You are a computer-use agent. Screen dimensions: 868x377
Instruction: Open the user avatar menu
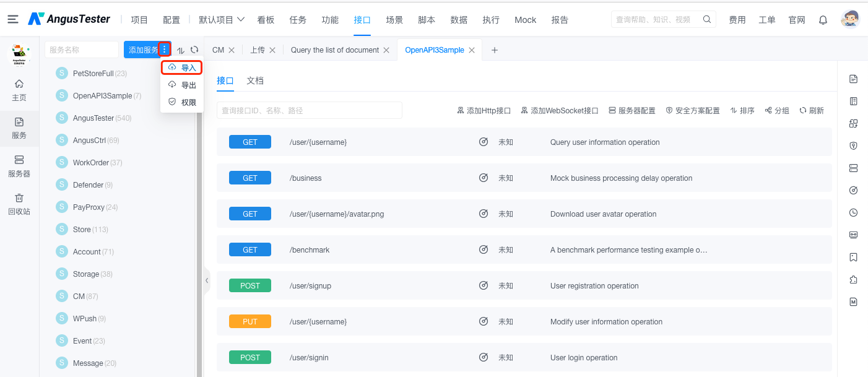click(850, 19)
